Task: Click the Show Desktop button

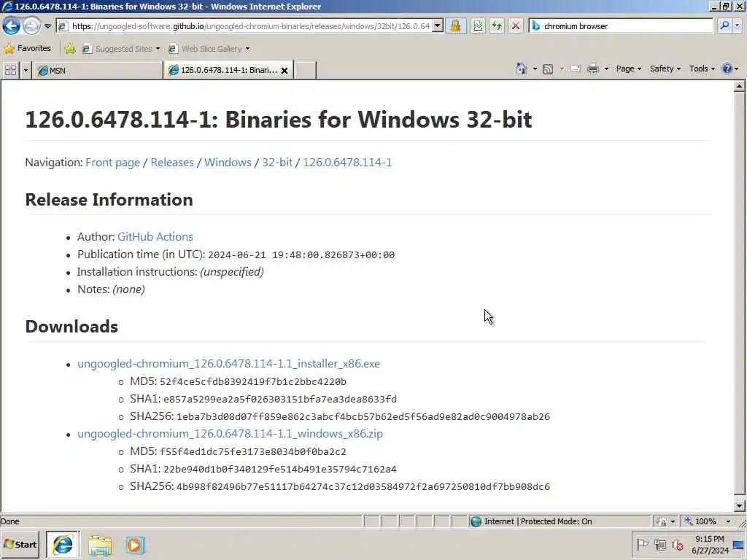Action: pos(739,545)
